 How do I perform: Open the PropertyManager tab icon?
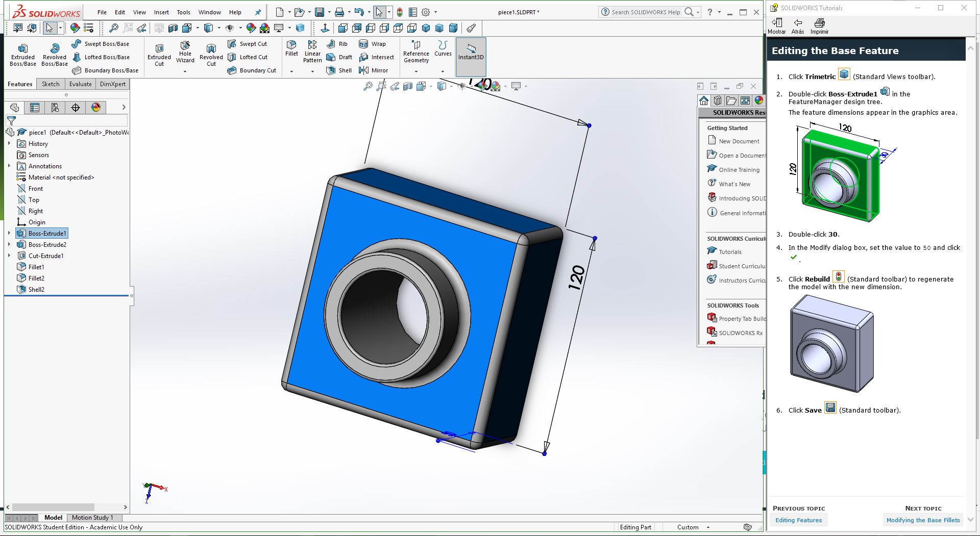pos(35,107)
